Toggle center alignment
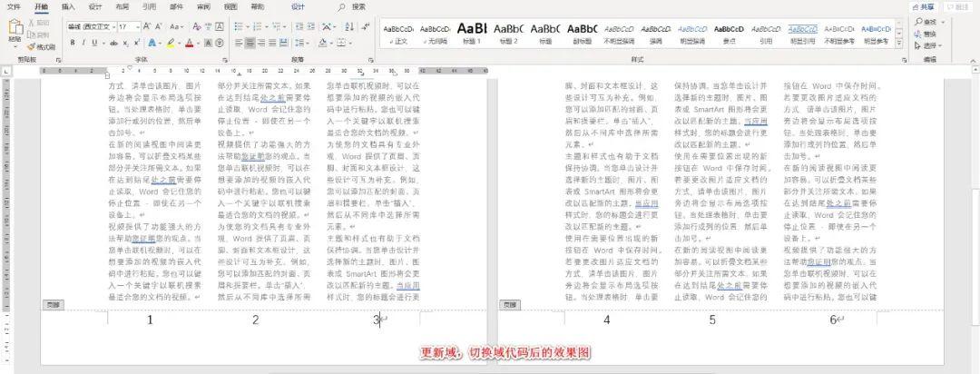980x374 pixels. [250, 44]
